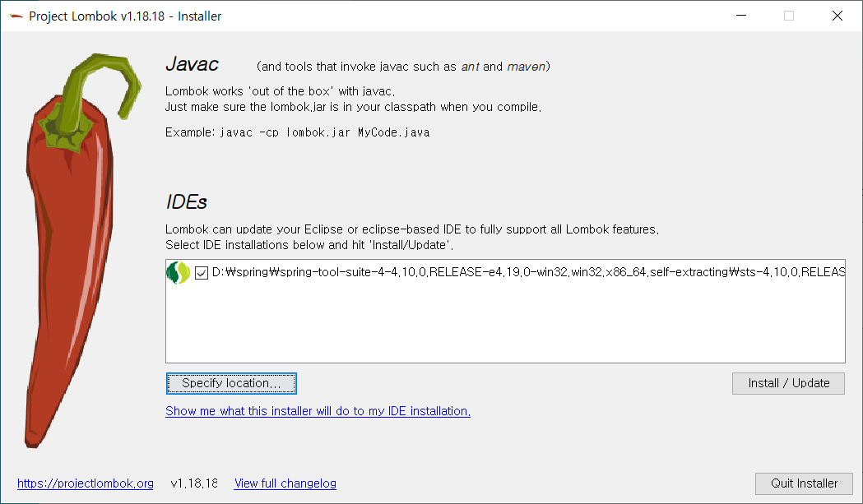Screen dimensions: 863x504
Task: Close the Lombok installer window
Action: 837,16
